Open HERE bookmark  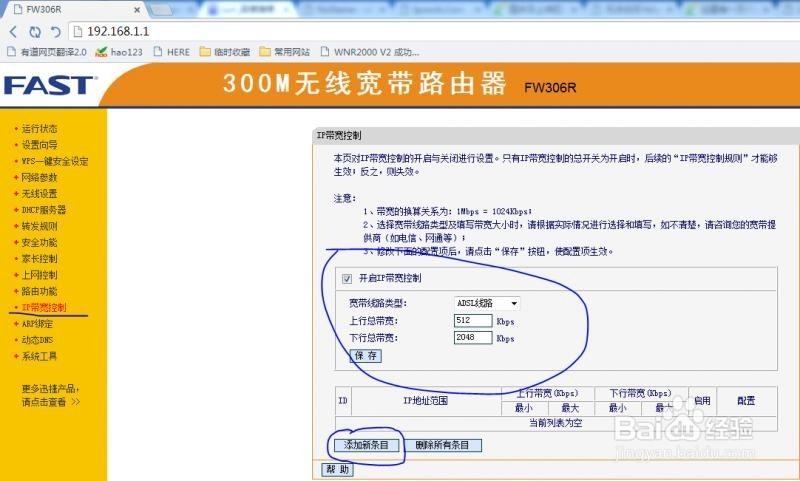click(172, 52)
